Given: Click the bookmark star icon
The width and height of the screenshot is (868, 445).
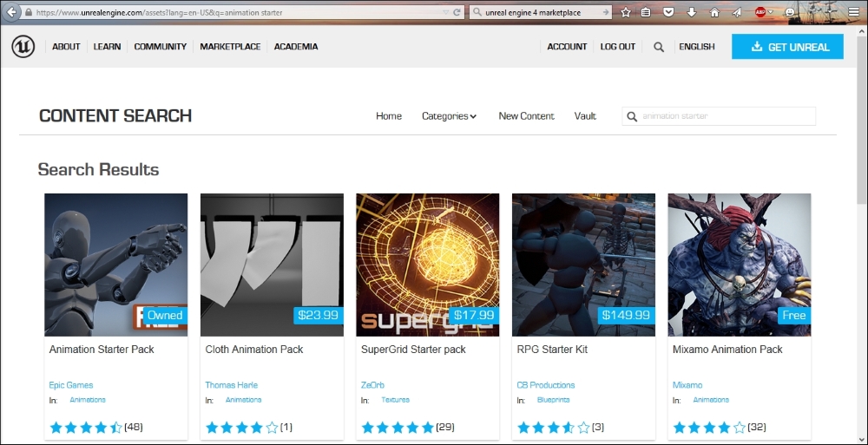Looking at the screenshot, I should pyautogui.click(x=626, y=12).
